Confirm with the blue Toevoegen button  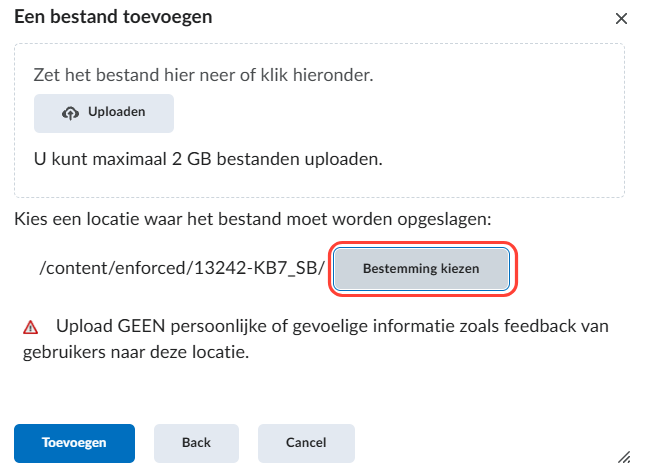point(74,443)
